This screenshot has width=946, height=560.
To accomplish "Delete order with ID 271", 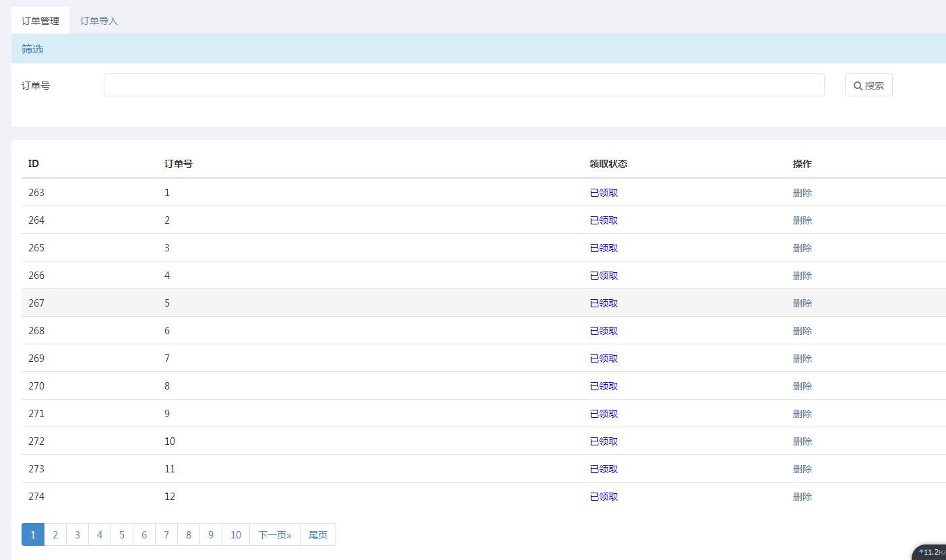I will [x=802, y=414].
